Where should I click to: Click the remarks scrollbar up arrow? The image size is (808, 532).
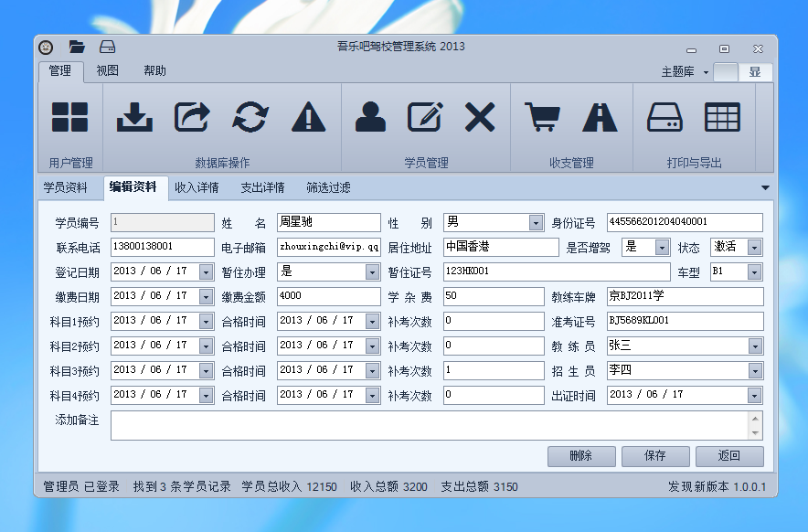tap(755, 419)
